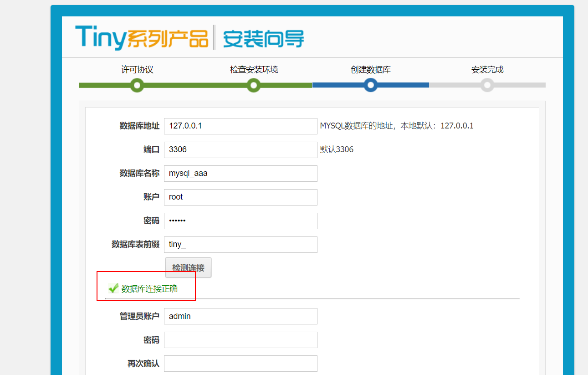Focus the 再次确认 password field

(x=240, y=364)
